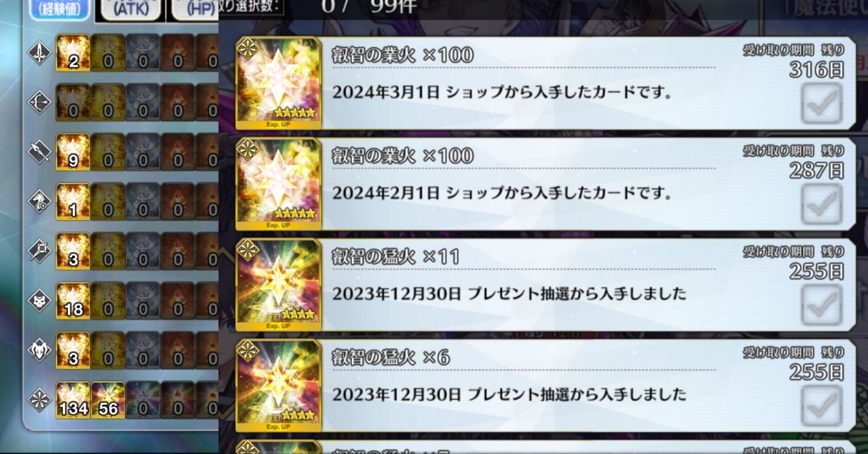Select the All-class wheel icon

[x=39, y=400]
